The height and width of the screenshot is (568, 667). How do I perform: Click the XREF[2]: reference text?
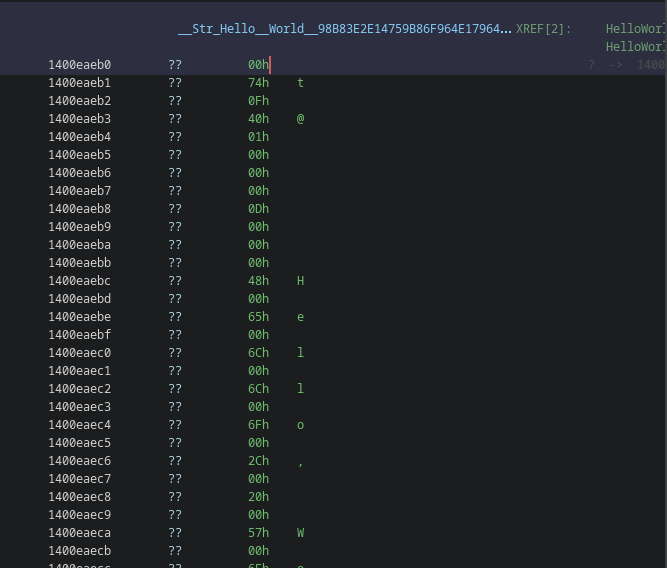543,29
